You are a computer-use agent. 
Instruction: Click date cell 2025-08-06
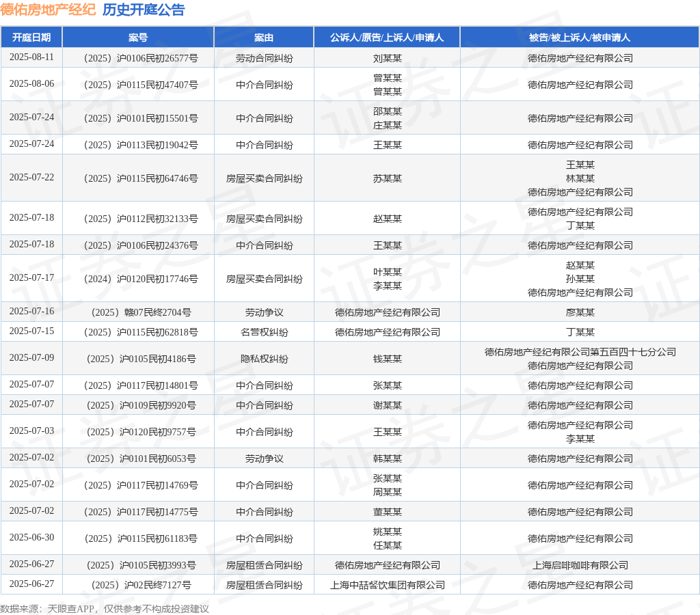coord(31,84)
